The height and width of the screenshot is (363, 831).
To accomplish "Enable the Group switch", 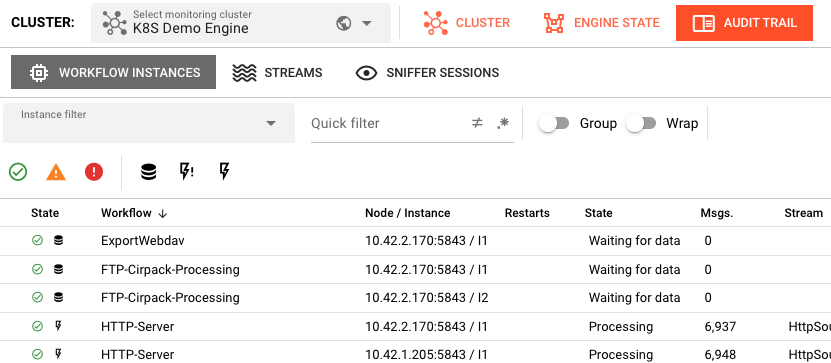I will coord(554,123).
